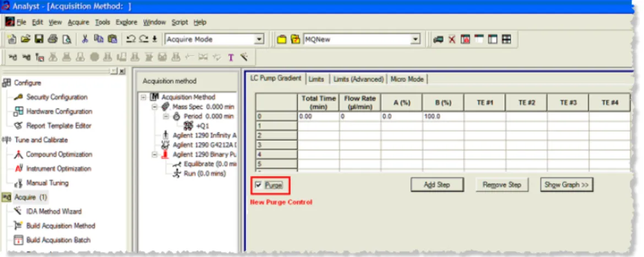Open the File menu
Viewport: 644px width, 257px height.
[21, 22]
